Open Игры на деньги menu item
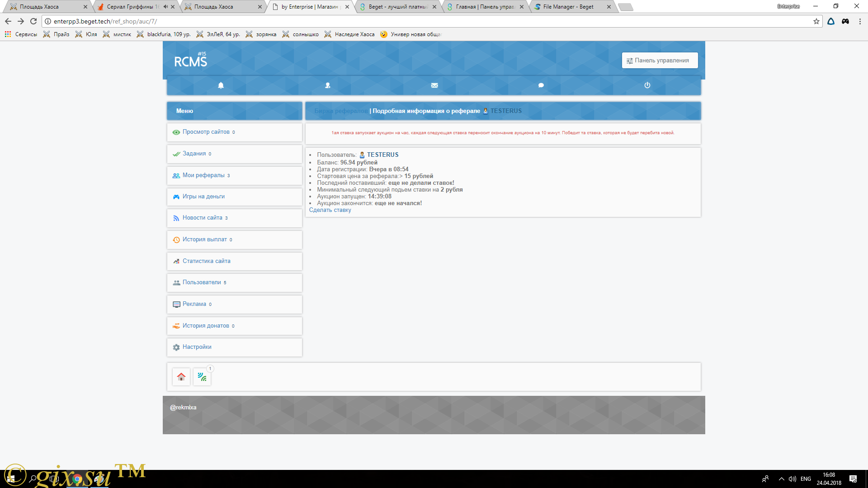The image size is (868, 488). (234, 197)
